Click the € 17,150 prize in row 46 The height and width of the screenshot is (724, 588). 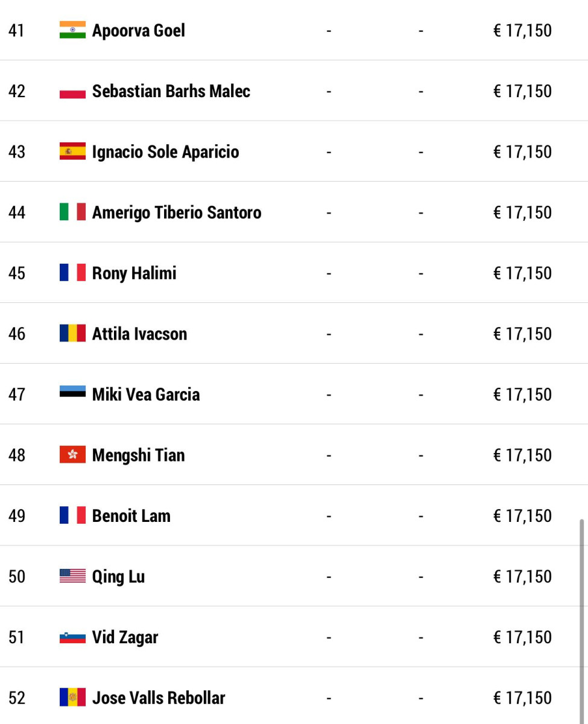[522, 334]
